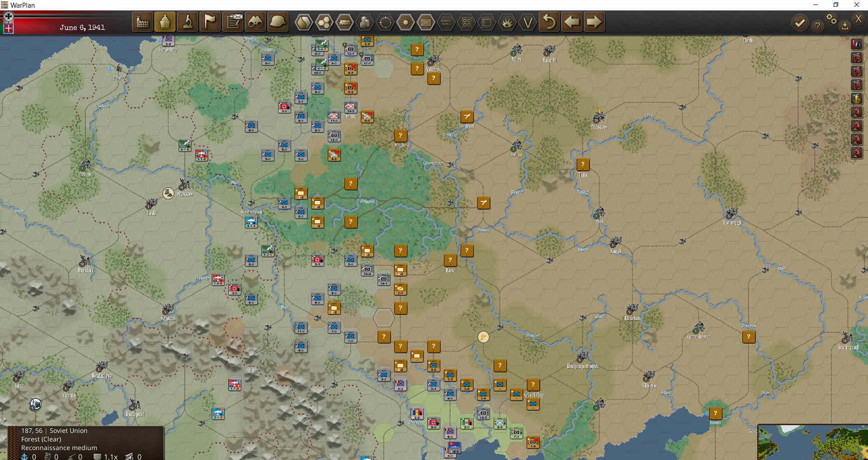This screenshot has width=868, height=460.
Task: Click the Kharkov city label
Action: 632,318
